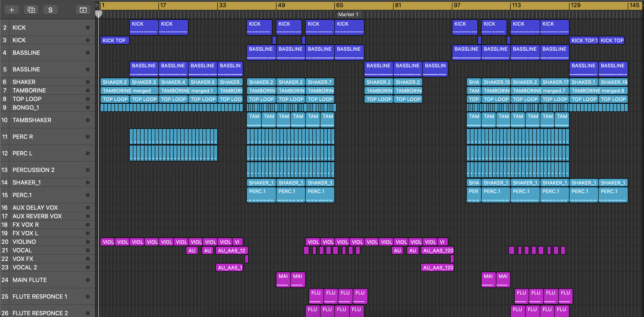Click the Add Track plus button
Image resolution: width=644 pixels, height=317 pixels.
click(12, 10)
